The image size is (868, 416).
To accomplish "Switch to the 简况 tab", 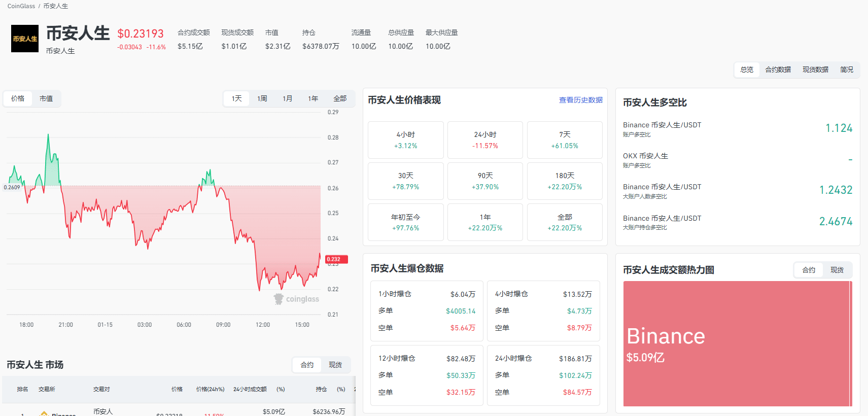I will 847,70.
